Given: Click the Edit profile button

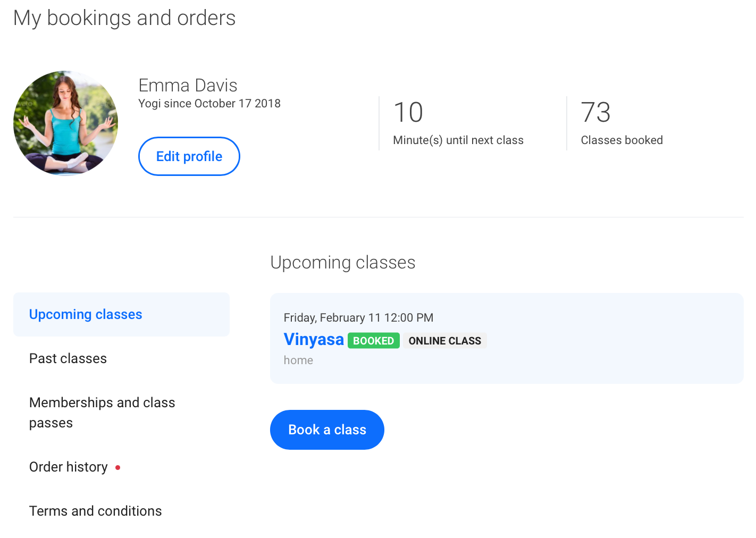Looking at the screenshot, I should tap(189, 156).
